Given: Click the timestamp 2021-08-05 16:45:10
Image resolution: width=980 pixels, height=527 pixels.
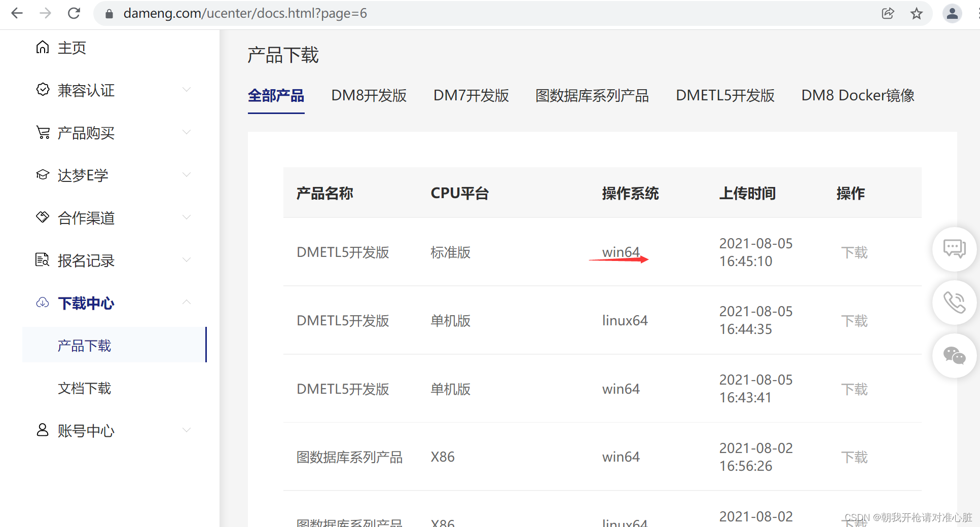Looking at the screenshot, I should click(755, 252).
